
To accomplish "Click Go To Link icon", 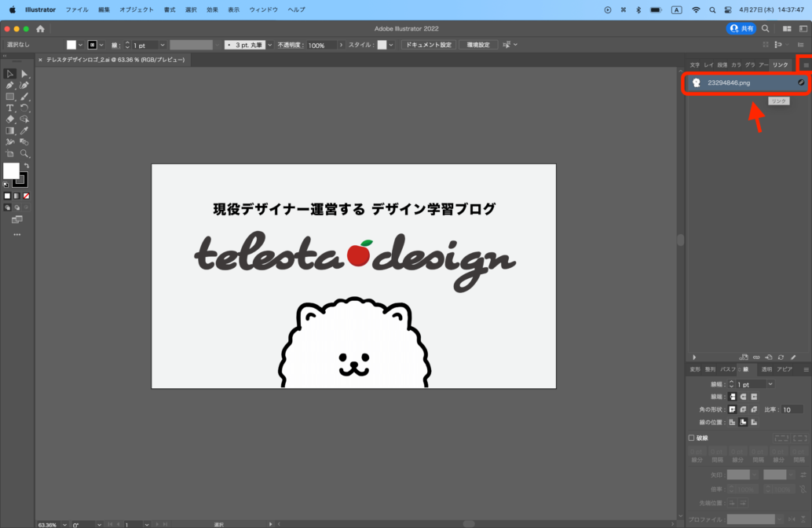I will tap(769, 357).
